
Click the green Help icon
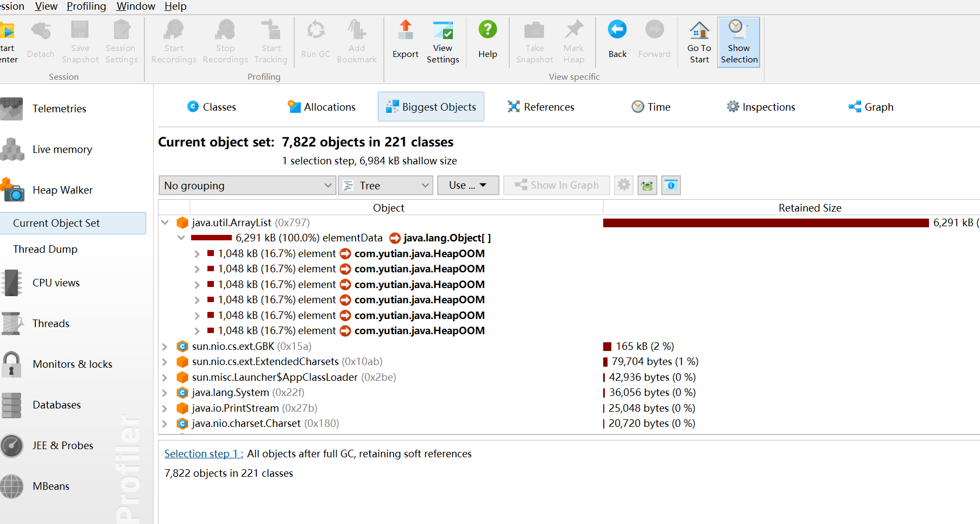point(487,30)
